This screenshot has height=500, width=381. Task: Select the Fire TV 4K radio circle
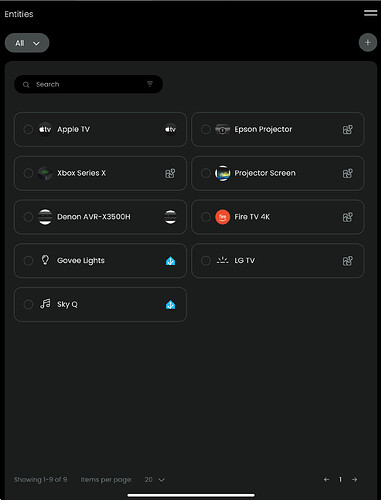(206, 217)
